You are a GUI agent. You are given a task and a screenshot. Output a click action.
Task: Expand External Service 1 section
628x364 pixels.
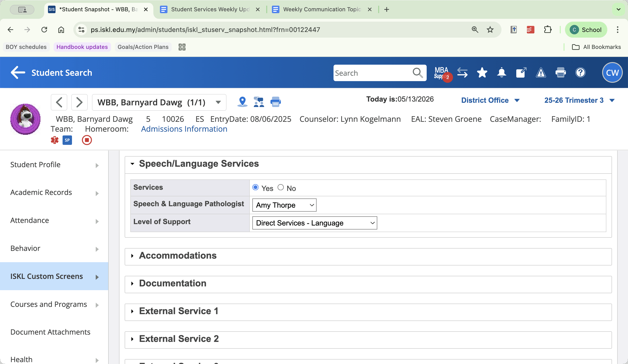(x=132, y=311)
